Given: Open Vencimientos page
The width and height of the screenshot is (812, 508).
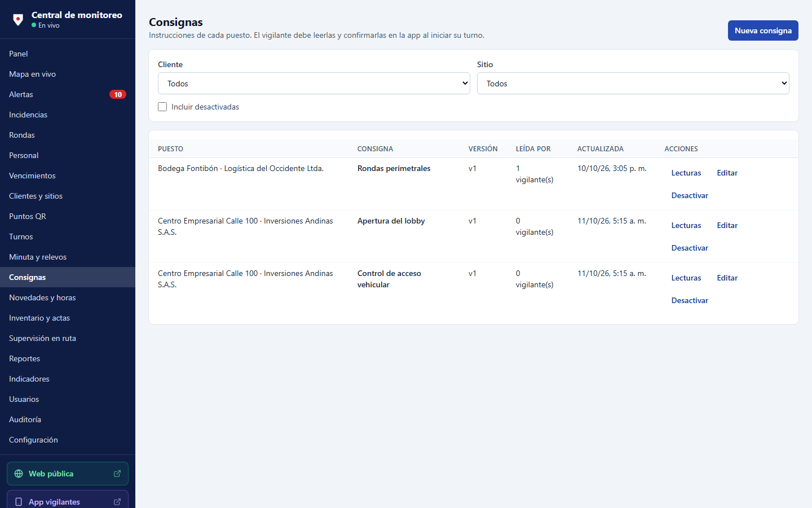Looking at the screenshot, I should point(68,176).
